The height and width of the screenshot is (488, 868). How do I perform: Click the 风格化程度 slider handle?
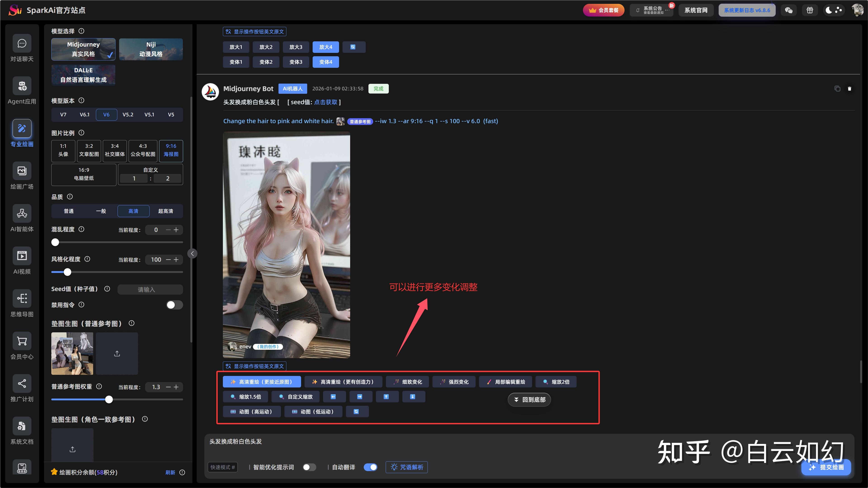tap(67, 272)
